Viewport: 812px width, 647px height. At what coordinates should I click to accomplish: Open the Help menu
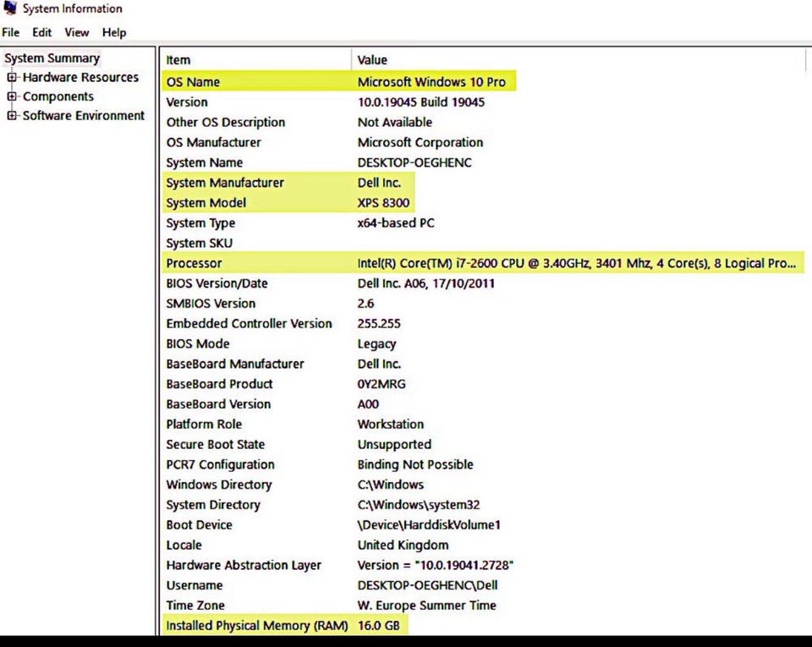114,32
